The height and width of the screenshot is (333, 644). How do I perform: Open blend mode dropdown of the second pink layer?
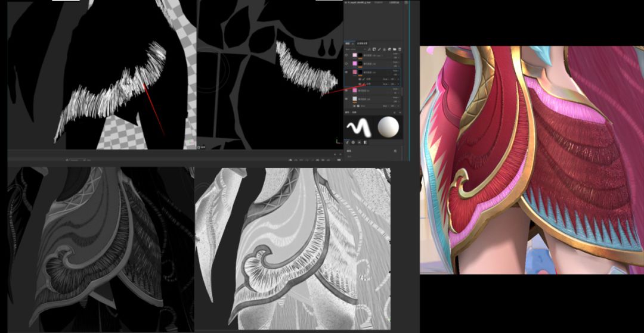click(396, 63)
